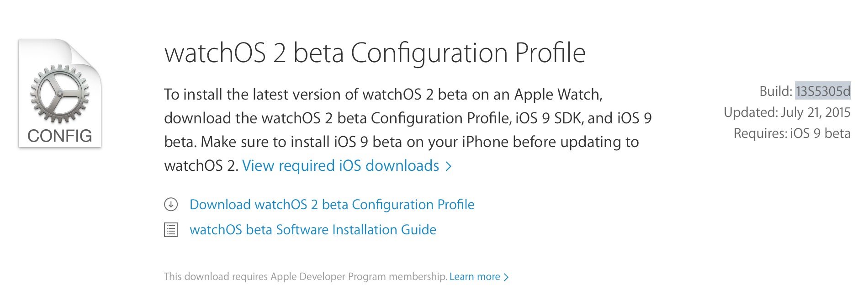Click the watchOS 2 beta Configuration Profile heading

(x=375, y=53)
